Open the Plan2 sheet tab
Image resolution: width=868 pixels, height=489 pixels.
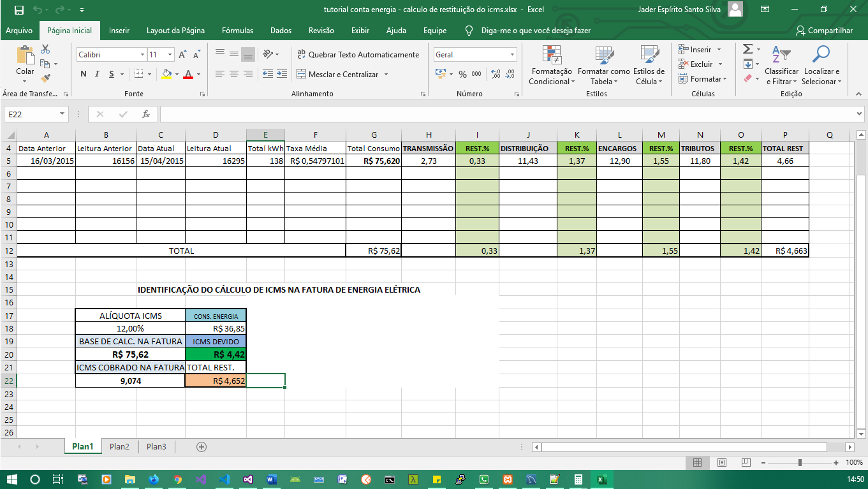click(119, 446)
